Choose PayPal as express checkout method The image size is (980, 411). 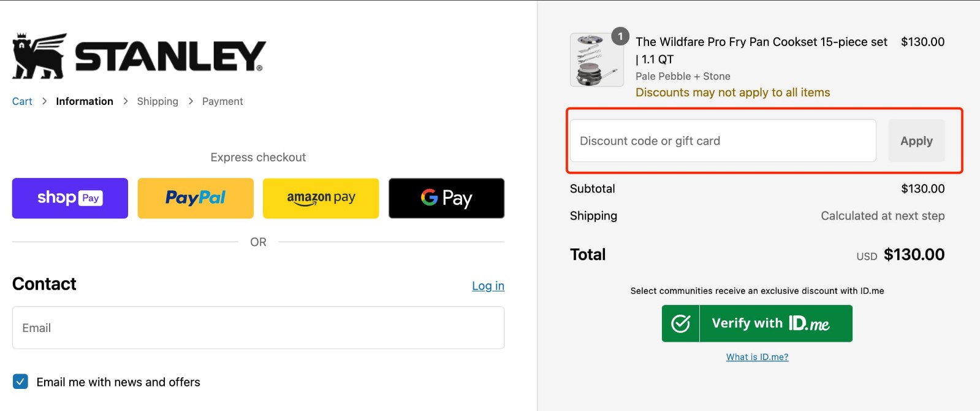point(195,198)
